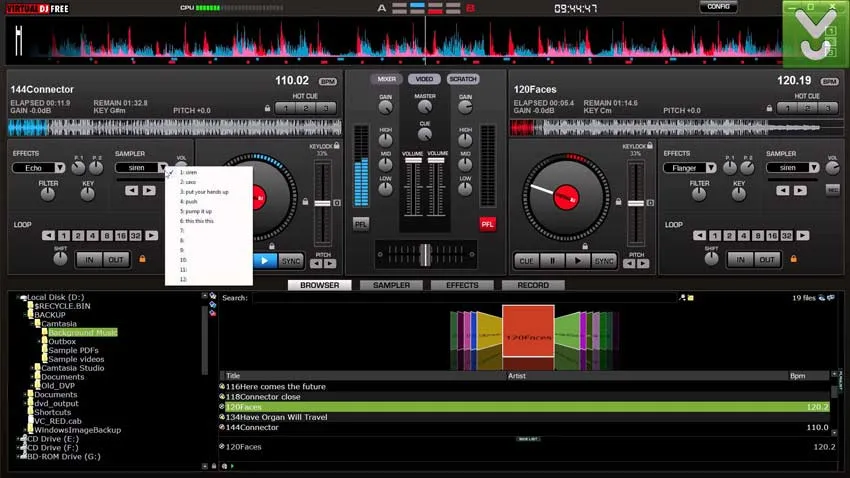Expand the CD Drive (E:) node
Image resolution: width=850 pixels, height=478 pixels.
18,439
